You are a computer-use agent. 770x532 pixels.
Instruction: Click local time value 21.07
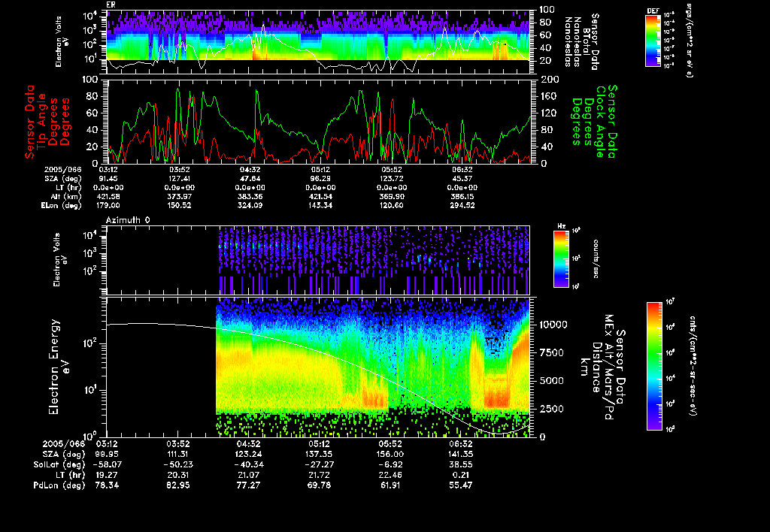pyautogui.click(x=248, y=475)
